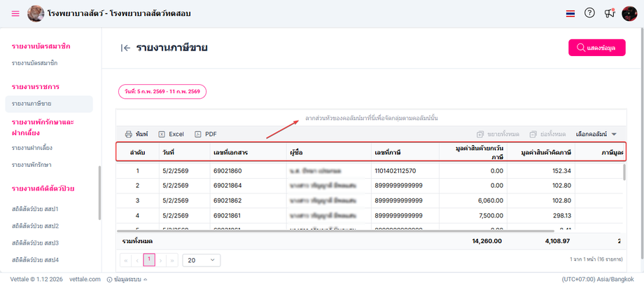Open the page size 20 dropdown
This screenshot has height=286, width=644.
[202, 260]
